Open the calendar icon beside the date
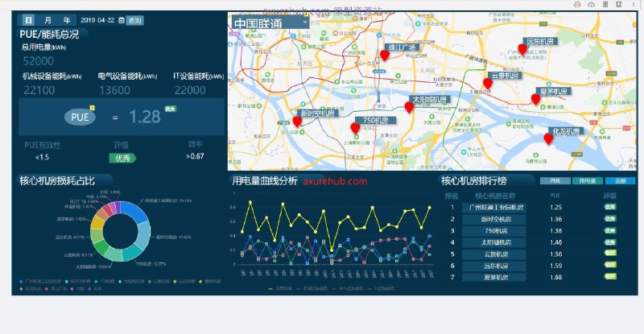The width and height of the screenshot is (644, 334). 122,20
